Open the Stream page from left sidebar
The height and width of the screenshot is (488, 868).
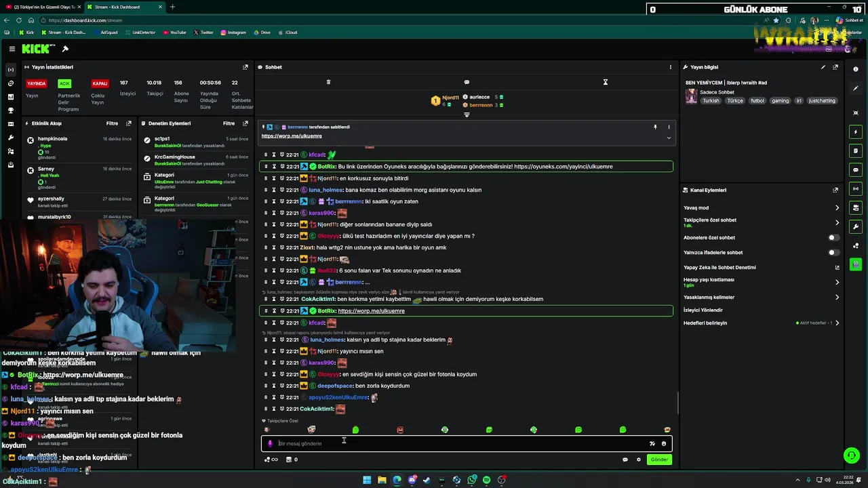[11, 70]
